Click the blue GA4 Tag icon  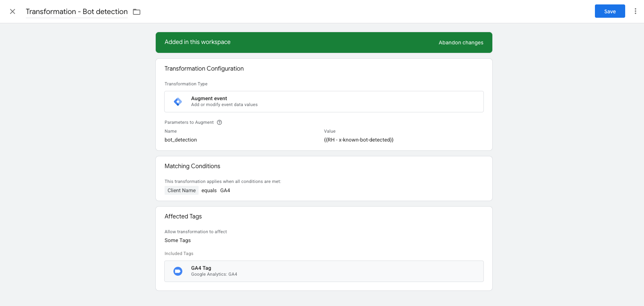click(178, 271)
